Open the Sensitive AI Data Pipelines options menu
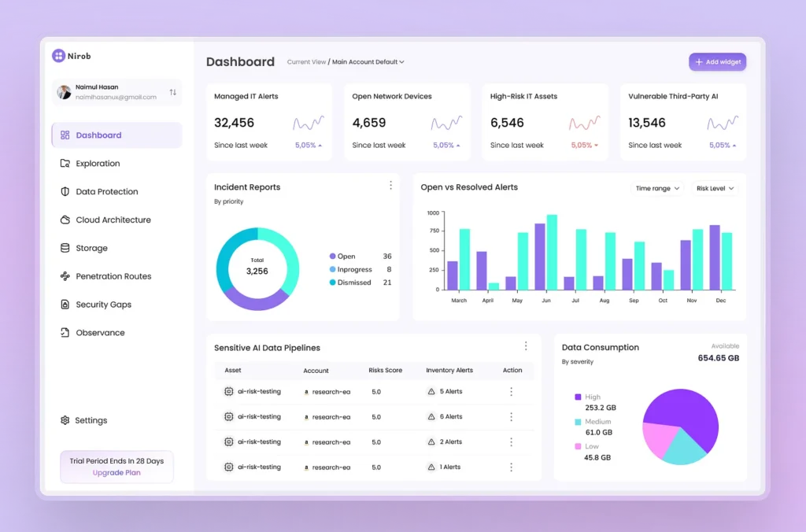The image size is (806, 532). 526,346
